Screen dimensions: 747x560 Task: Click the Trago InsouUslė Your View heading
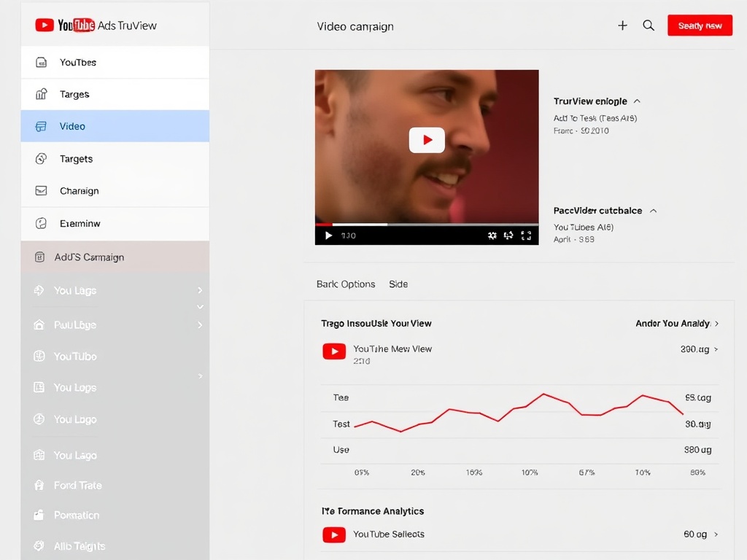click(x=376, y=323)
